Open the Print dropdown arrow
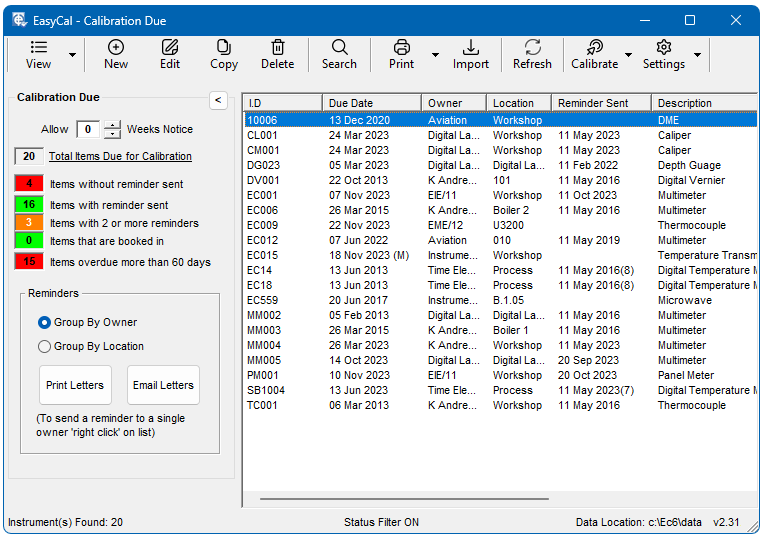Image resolution: width=765 pixels, height=539 pixels. coord(435,55)
